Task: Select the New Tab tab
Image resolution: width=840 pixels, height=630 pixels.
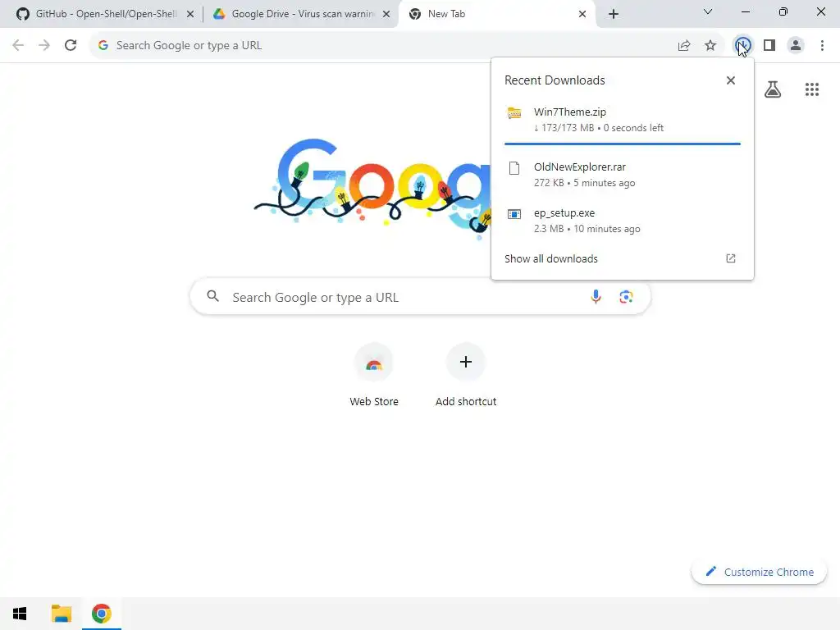Action: point(495,14)
